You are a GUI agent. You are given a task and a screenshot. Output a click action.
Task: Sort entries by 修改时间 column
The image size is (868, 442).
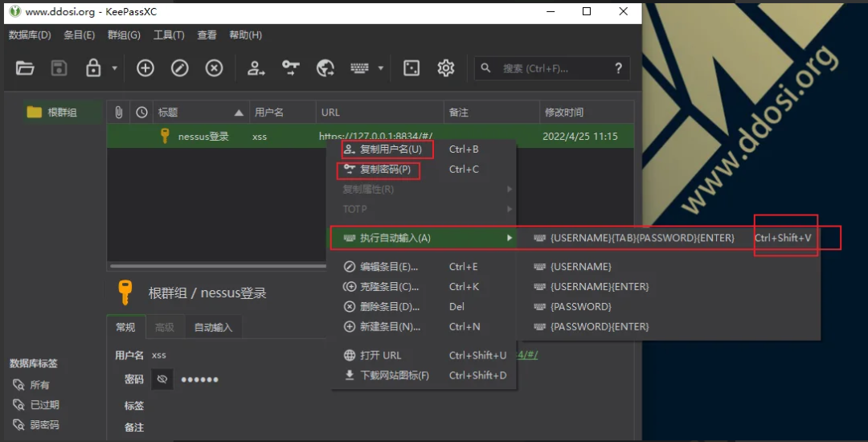tap(587, 113)
